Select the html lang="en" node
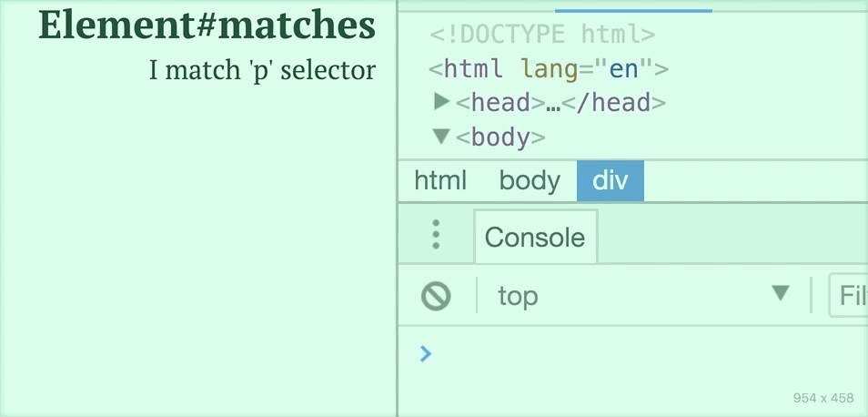This screenshot has height=417, width=868. point(548,69)
